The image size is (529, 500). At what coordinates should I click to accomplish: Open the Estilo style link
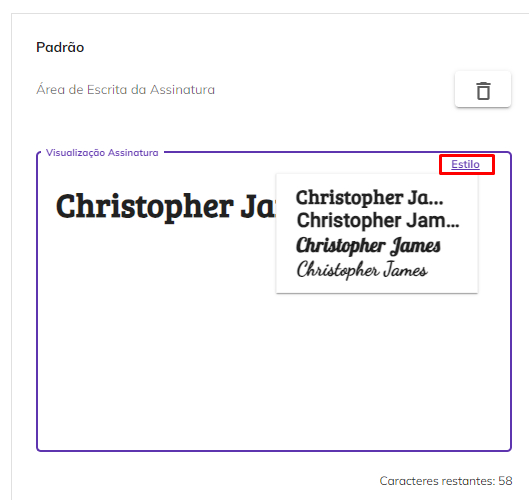point(465,164)
